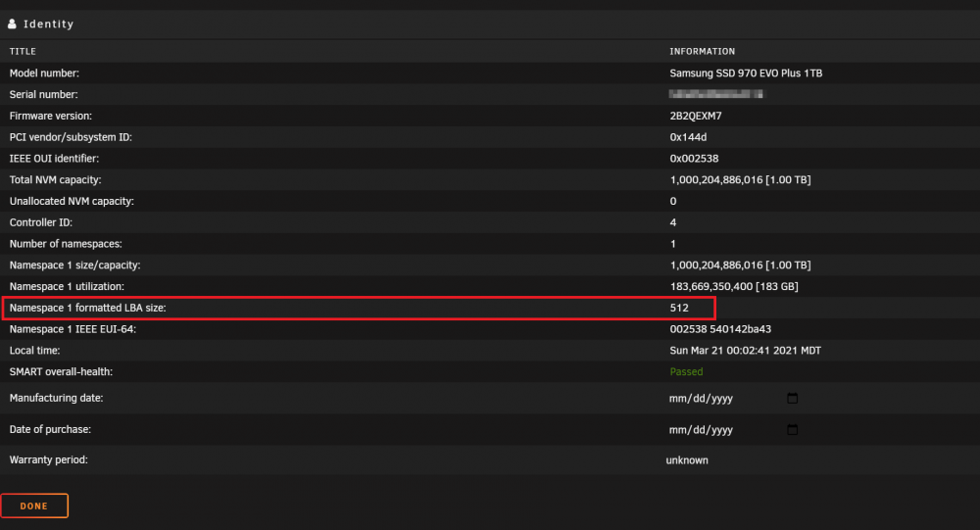Click the 'Model number:' label

44,73
